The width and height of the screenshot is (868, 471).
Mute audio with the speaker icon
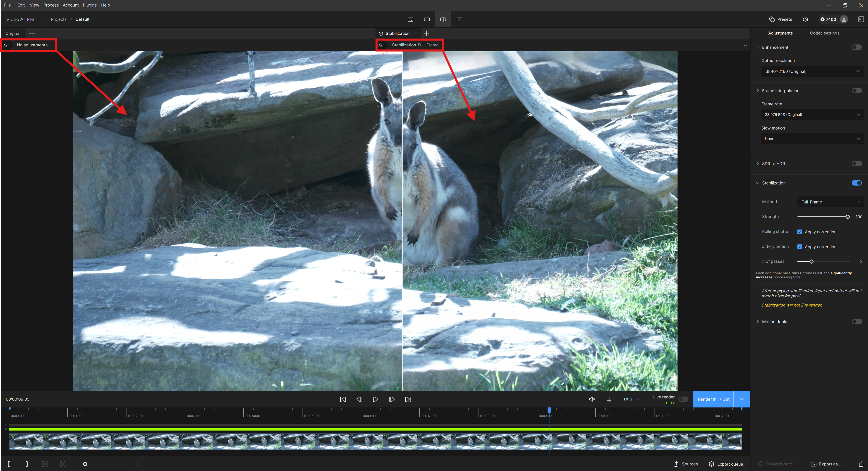point(592,399)
